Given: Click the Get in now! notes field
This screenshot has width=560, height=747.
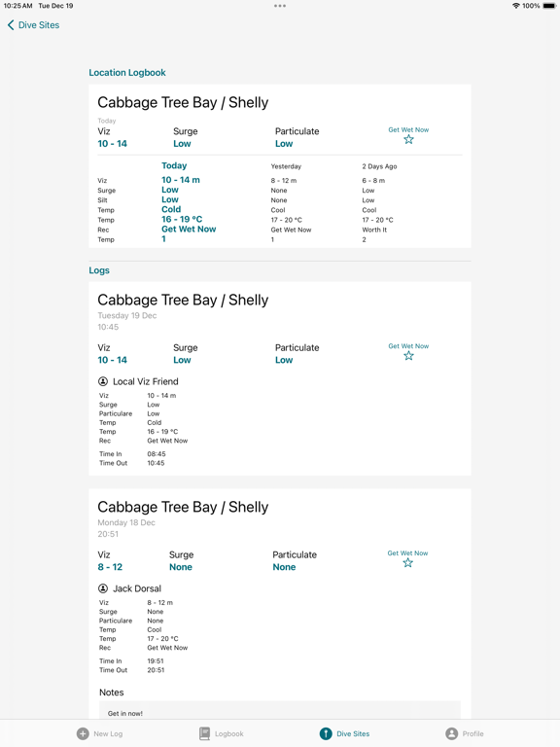Looking at the screenshot, I should (280, 711).
